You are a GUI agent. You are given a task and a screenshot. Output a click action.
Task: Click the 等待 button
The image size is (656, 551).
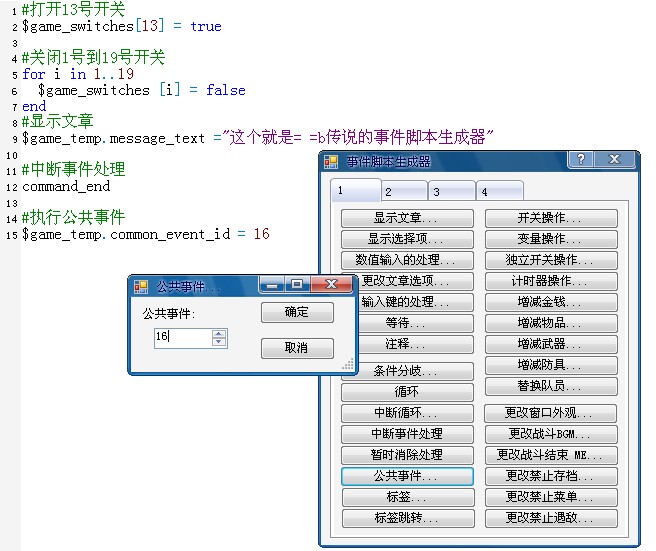click(x=415, y=323)
